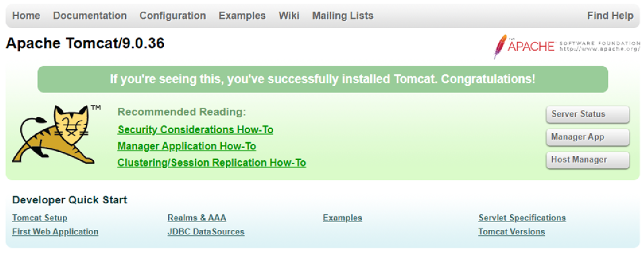644x259 pixels.
Task: Open Security Considerations How-To link
Action: click(195, 130)
